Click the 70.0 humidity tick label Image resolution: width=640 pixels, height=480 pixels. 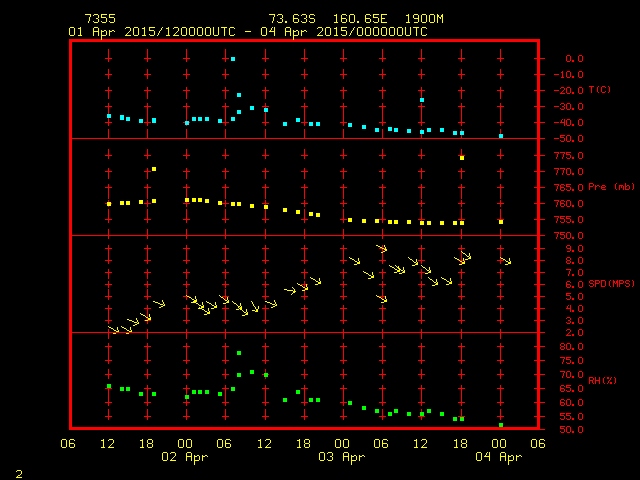(x=571, y=375)
